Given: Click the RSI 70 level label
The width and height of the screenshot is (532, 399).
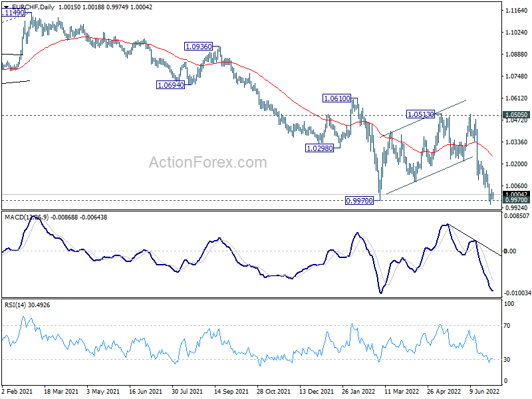Looking at the screenshot, I should (507, 326).
